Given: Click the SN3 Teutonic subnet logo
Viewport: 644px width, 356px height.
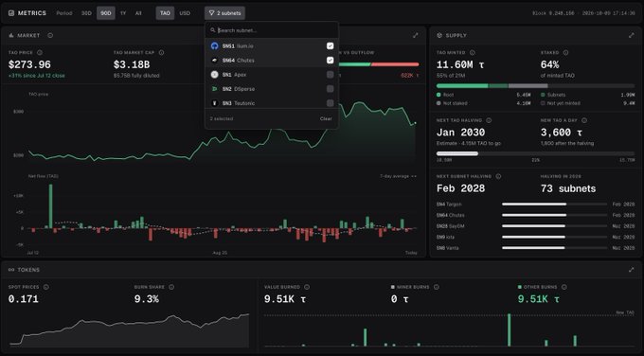Looking at the screenshot, I should pyautogui.click(x=214, y=103).
